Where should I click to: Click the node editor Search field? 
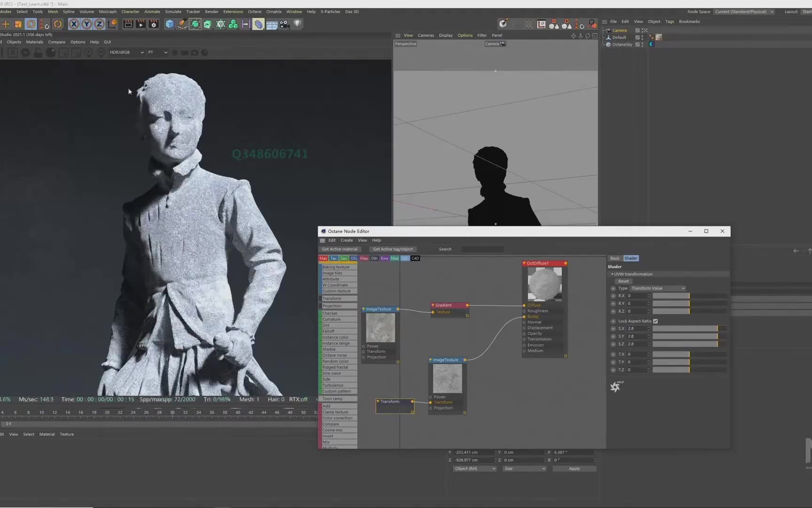(x=482, y=249)
